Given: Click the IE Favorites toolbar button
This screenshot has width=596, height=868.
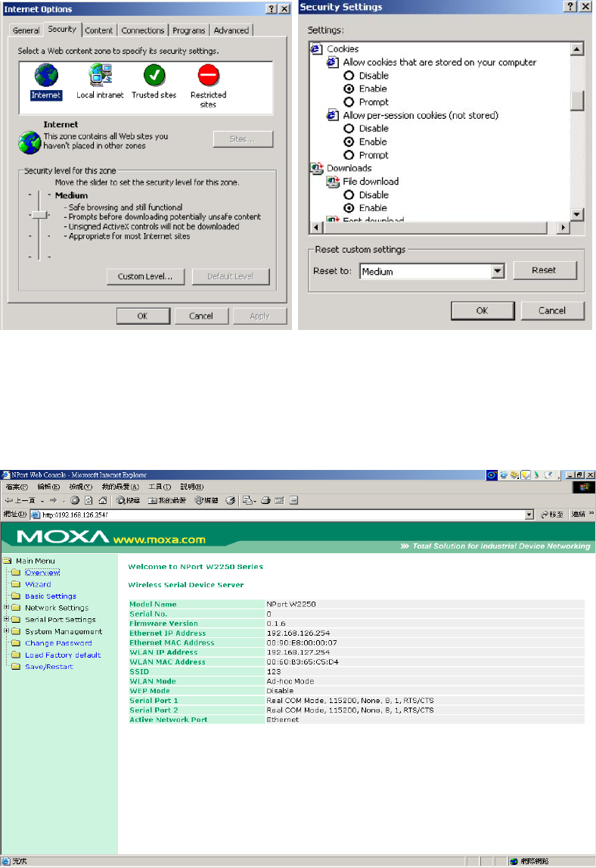Looking at the screenshot, I should tap(167, 500).
